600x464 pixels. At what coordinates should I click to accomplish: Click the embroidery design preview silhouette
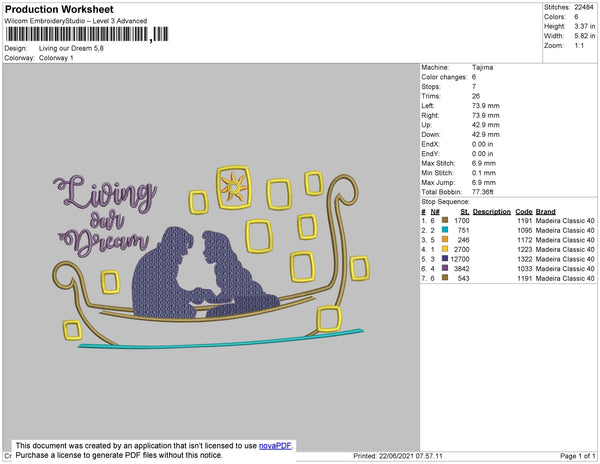pyautogui.click(x=205, y=273)
